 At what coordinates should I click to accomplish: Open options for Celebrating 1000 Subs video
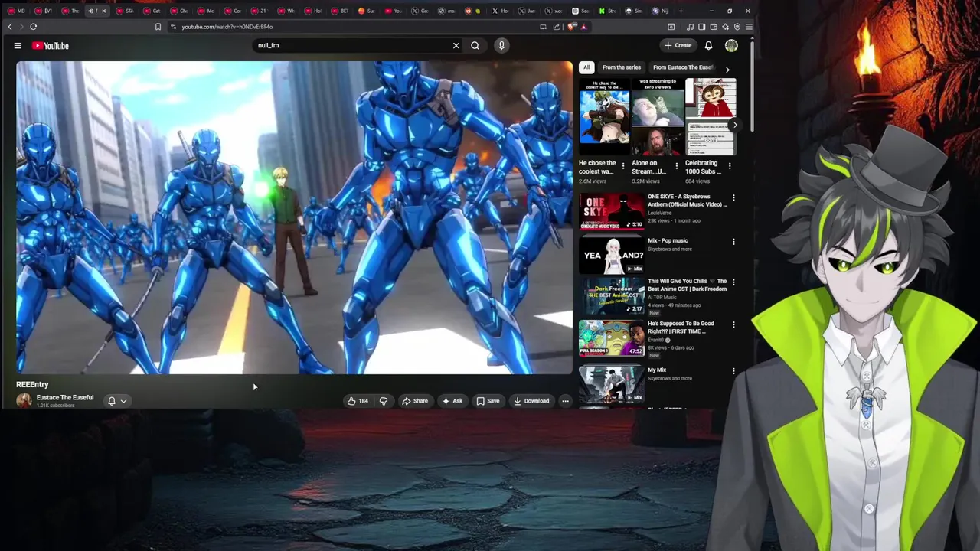click(730, 165)
